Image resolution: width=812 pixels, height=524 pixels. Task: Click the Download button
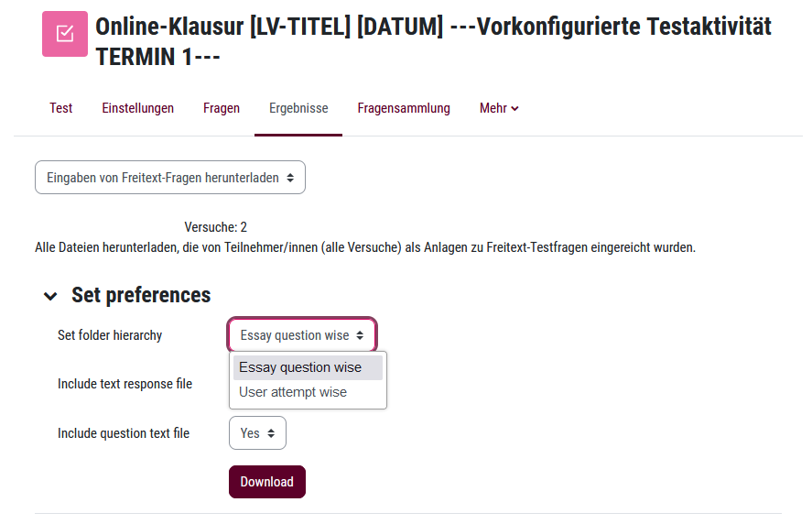[267, 482]
